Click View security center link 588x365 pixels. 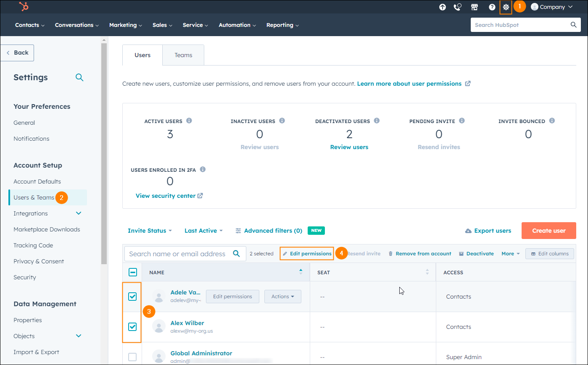pyautogui.click(x=169, y=196)
